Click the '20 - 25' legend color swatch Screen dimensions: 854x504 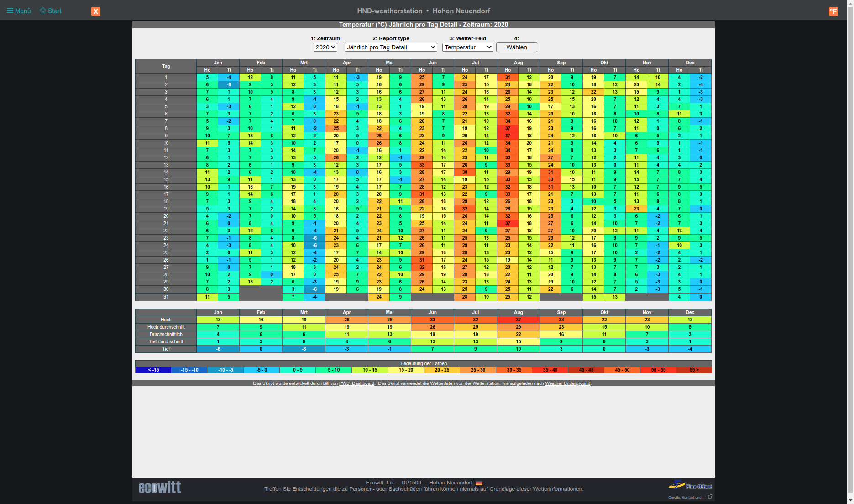click(442, 370)
